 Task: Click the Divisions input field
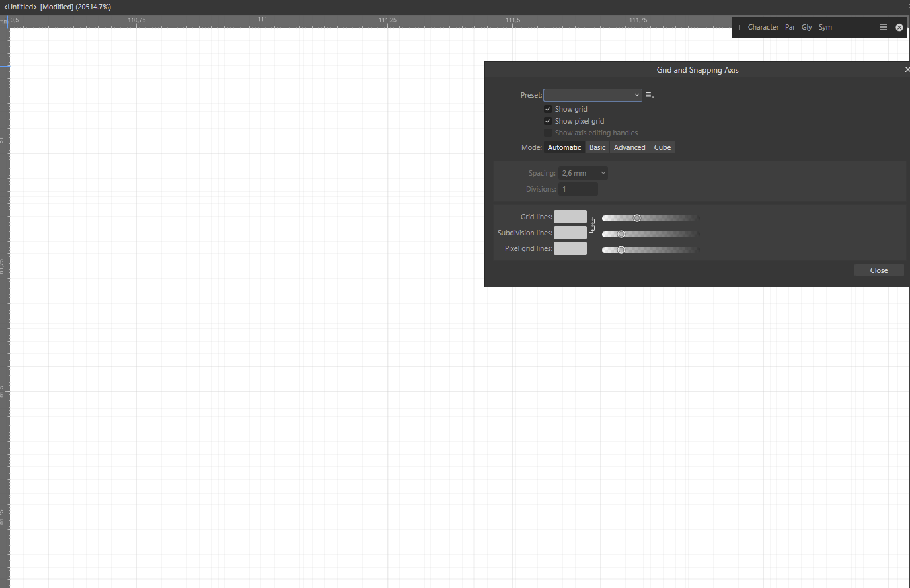coord(578,189)
